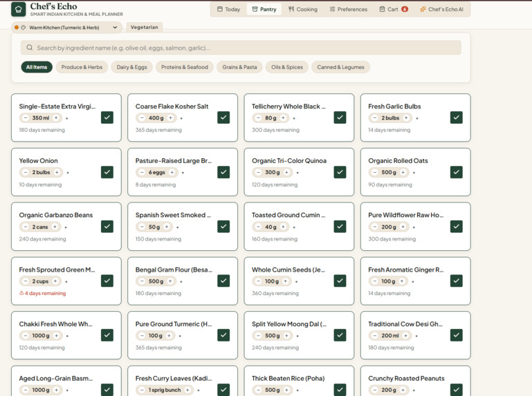Open the Crunchy Roasted Peanuts card
Screen dimensions: 532x396
[415, 381]
